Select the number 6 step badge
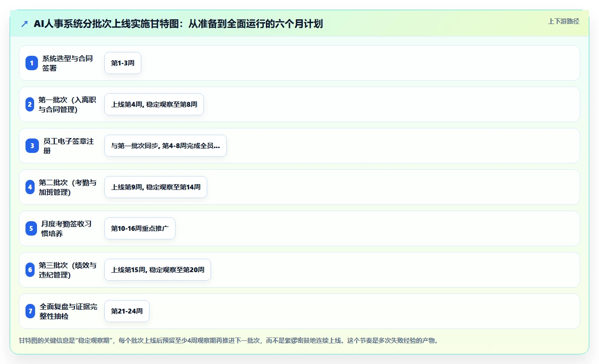This screenshot has height=364, width=599. coord(30,270)
